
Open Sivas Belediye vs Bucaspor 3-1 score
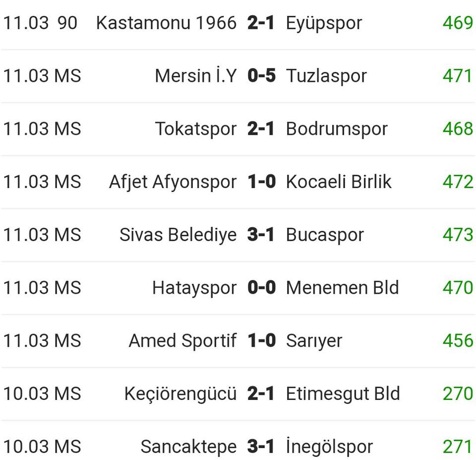coord(261,235)
